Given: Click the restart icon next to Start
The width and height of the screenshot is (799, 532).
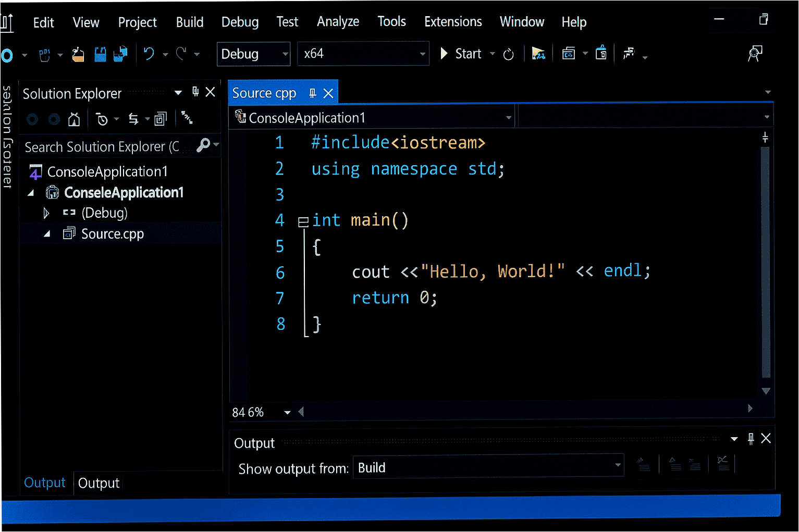Looking at the screenshot, I should coord(509,54).
